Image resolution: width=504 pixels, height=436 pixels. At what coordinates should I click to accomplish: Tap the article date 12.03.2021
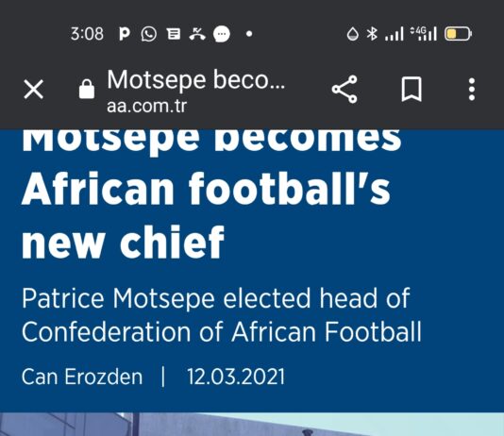point(236,377)
